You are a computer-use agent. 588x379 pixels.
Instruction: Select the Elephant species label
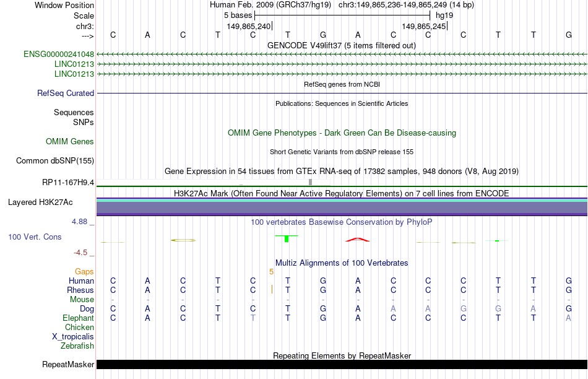(78, 318)
